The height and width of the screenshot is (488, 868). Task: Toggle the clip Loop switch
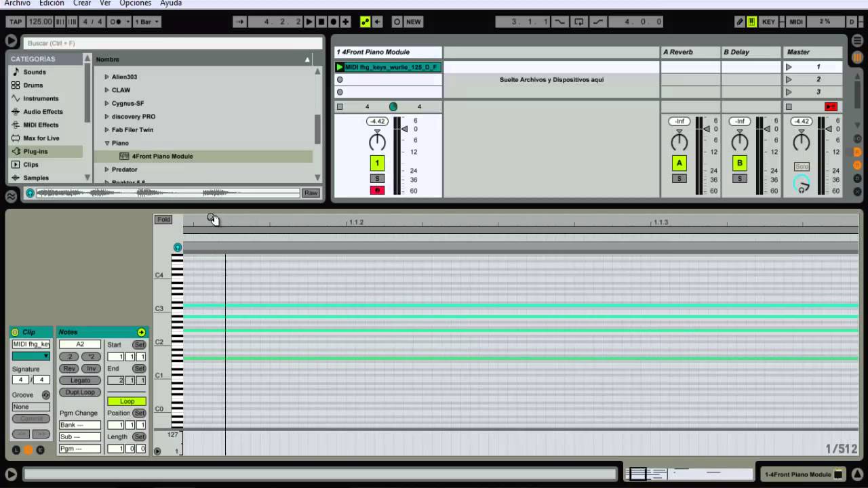click(127, 401)
